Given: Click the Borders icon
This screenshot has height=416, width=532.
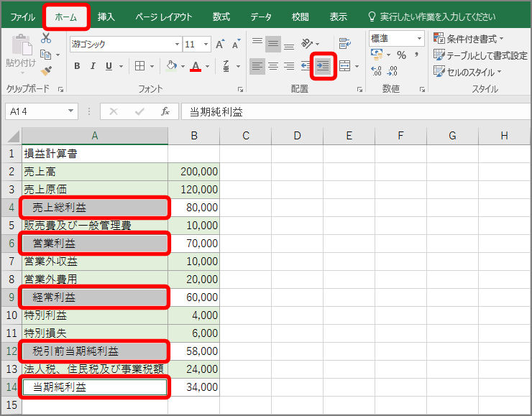Looking at the screenshot, I should pyautogui.click(x=139, y=66).
